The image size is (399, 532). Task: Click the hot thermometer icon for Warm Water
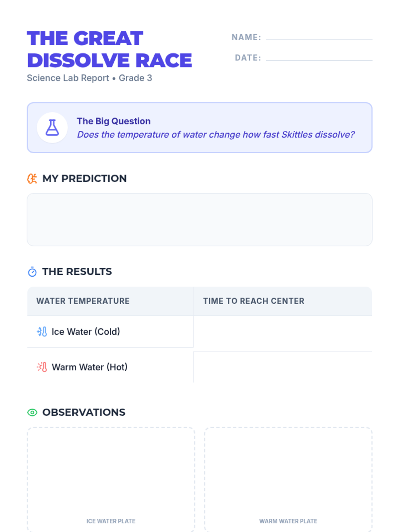pos(42,367)
